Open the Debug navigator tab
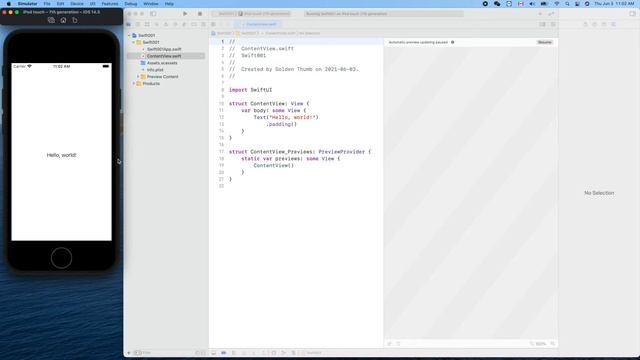The width and height of the screenshot is (640, 360). [184, 24]
